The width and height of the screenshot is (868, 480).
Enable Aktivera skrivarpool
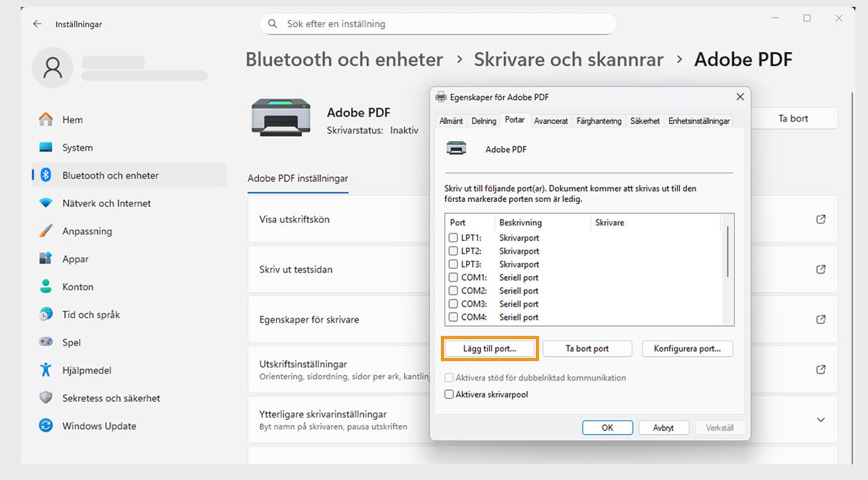coord(450,394)
